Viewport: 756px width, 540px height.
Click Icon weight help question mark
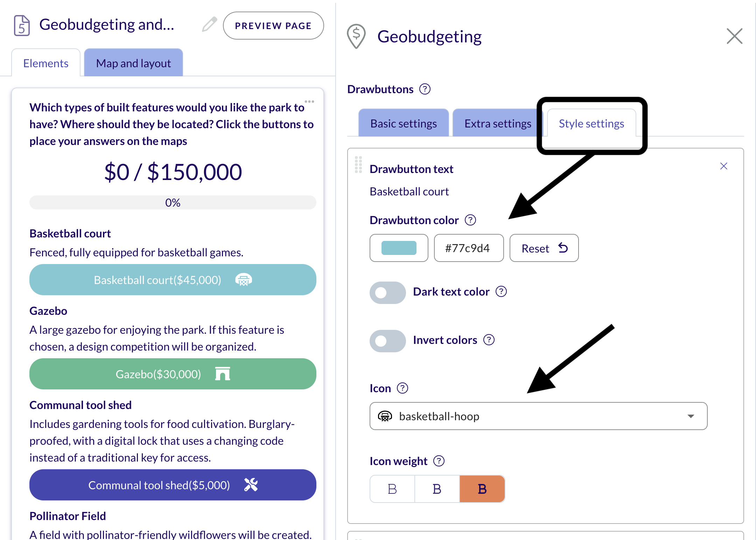(439, 461)
